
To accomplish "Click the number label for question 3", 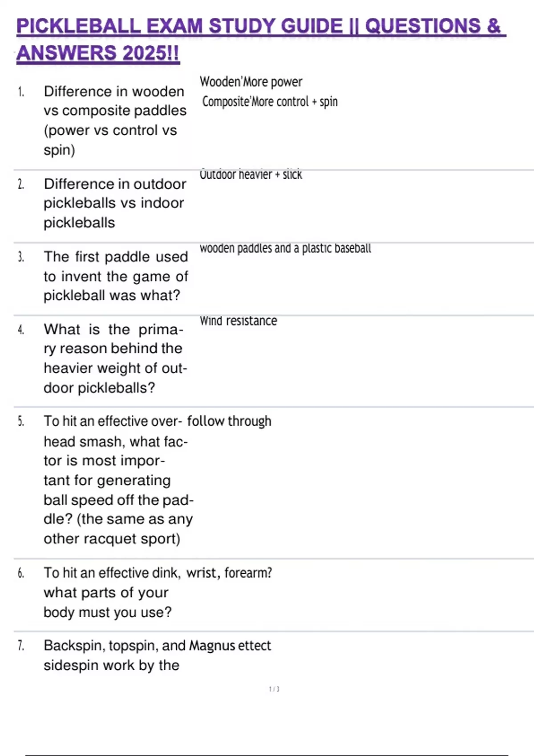I will pyautogui.click(x=20, y=257).
